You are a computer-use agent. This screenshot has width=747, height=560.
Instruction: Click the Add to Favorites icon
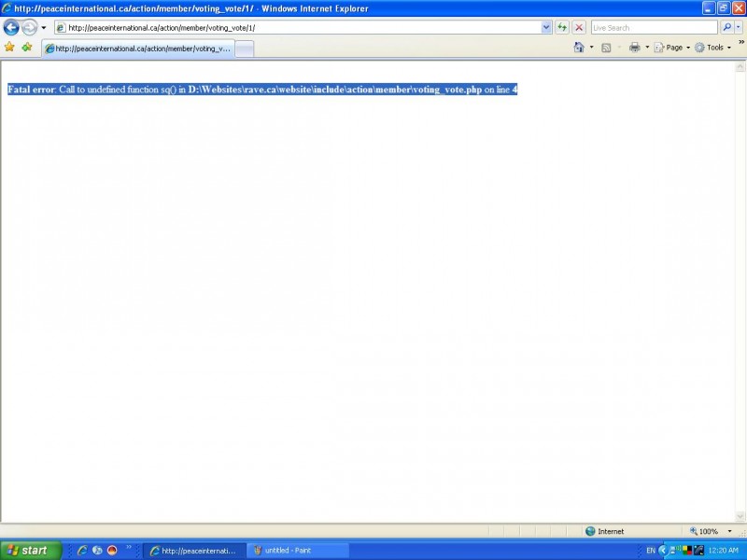(27, 47)
